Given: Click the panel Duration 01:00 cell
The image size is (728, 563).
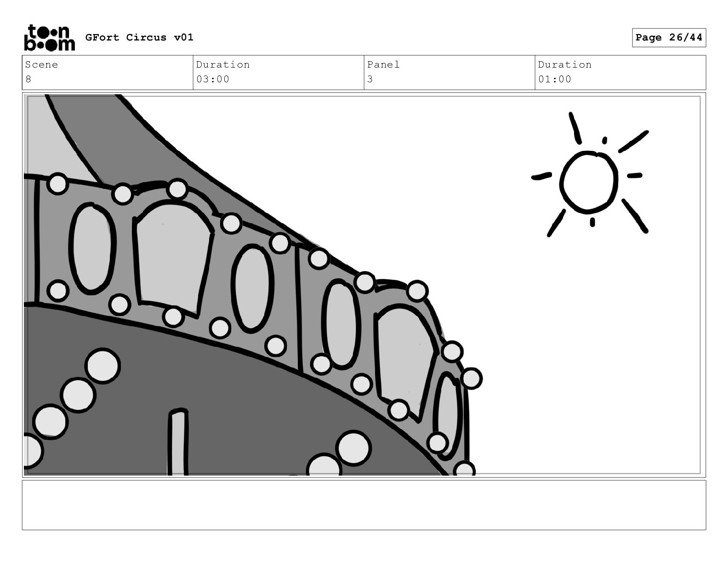Looking at the screenshot, I should click(620, 72).
